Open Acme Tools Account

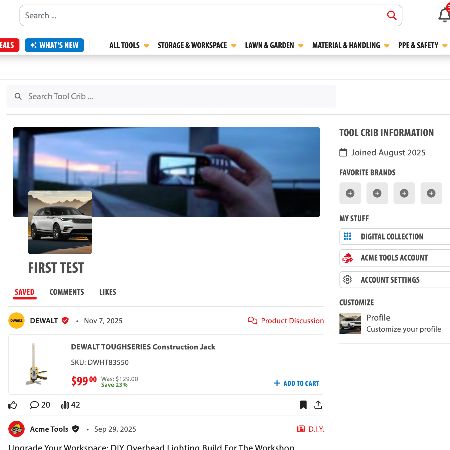point(395,258)
